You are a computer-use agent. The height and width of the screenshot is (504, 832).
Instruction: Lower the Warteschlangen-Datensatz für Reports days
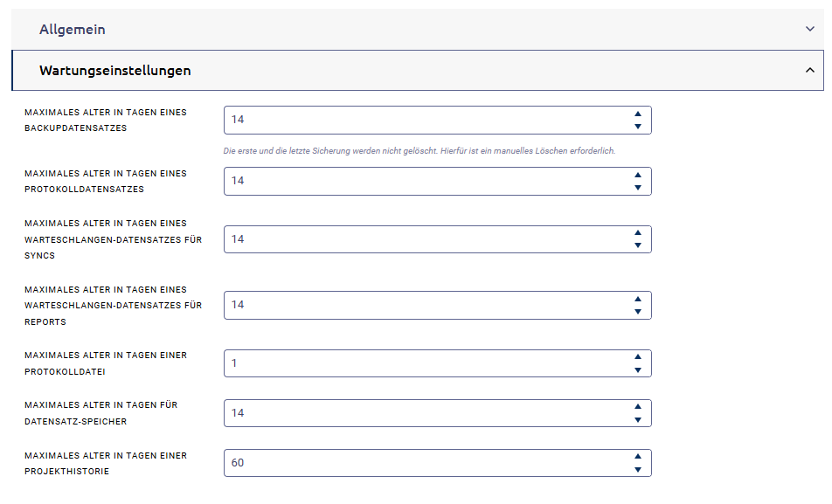click(x=637, y=312)
